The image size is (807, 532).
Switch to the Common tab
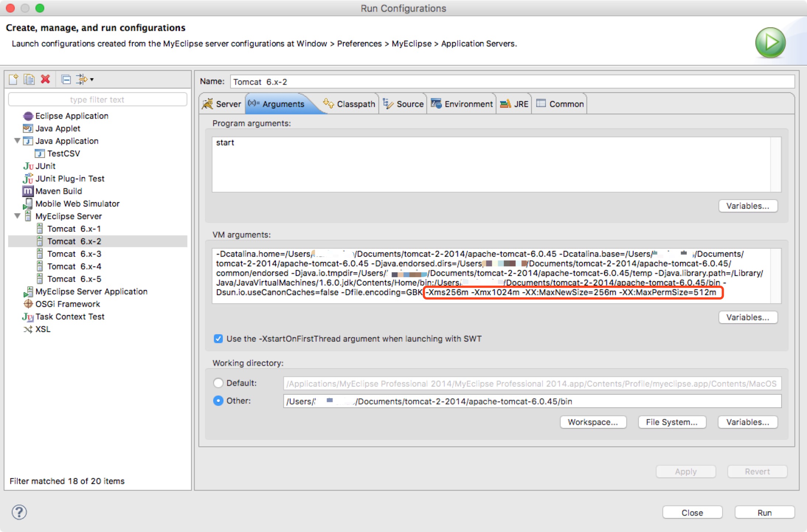[560, 104]
